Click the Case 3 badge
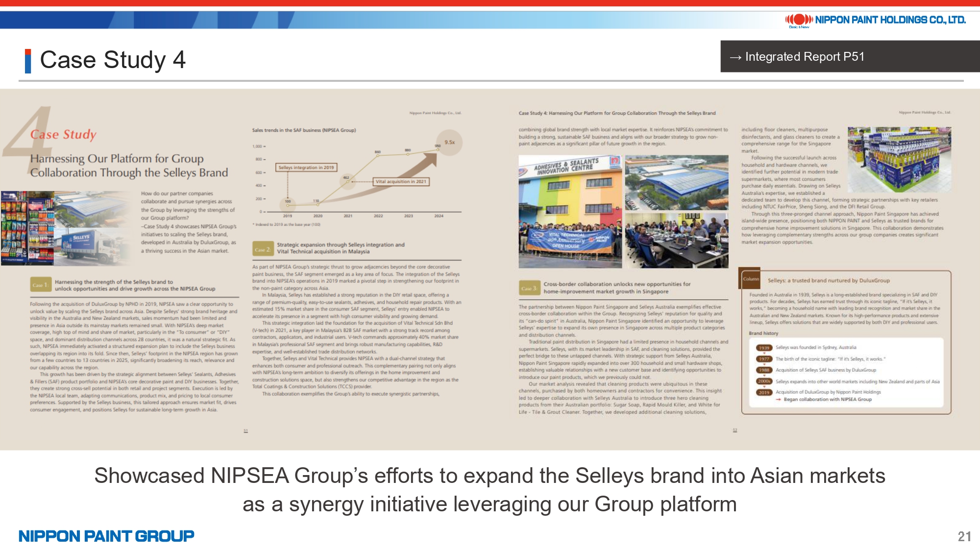The width and height of the screenshot is (980, 551). pos(529,288)
